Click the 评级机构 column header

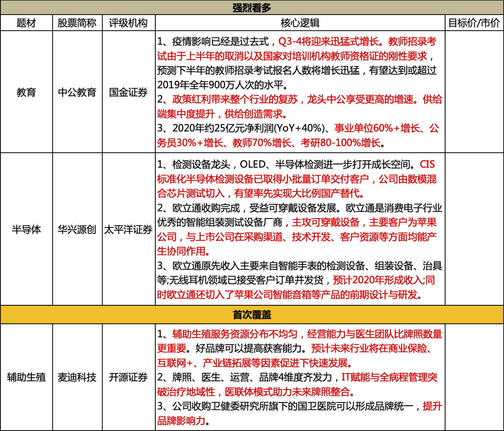click(129, 23)
